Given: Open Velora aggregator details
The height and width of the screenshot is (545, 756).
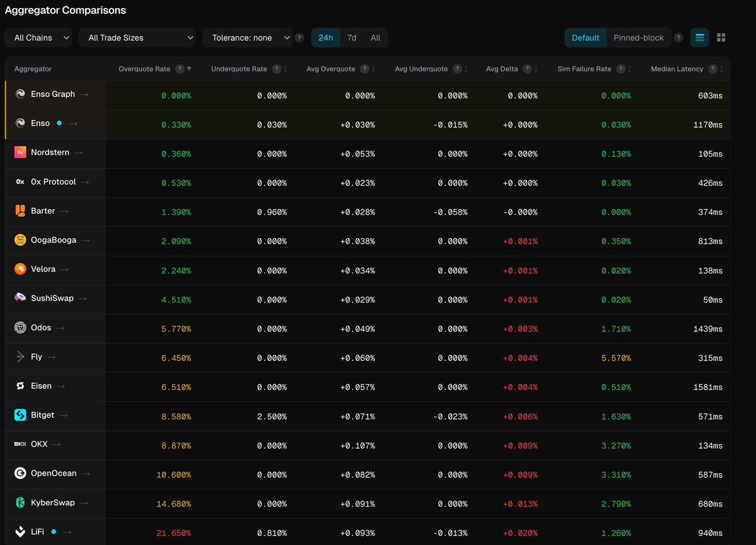Looking at the screenshot, I should coord(64,270).
